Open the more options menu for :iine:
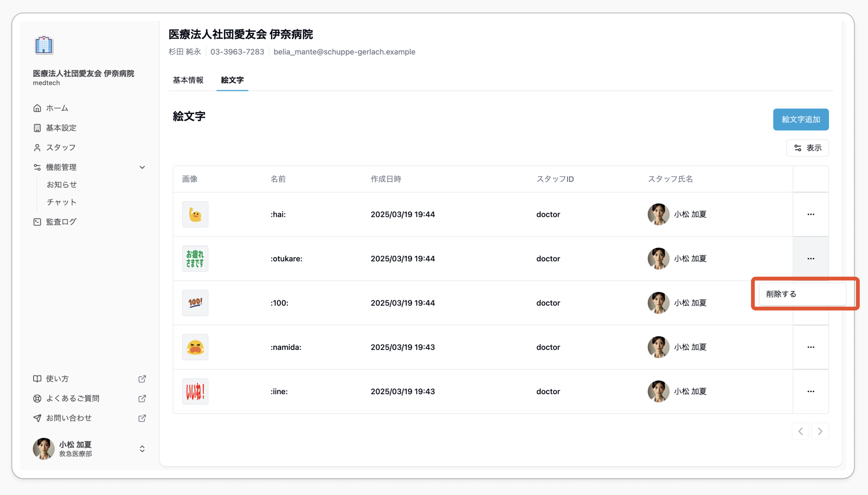Screen dimensions: 868x495 (x=811, y=391)
